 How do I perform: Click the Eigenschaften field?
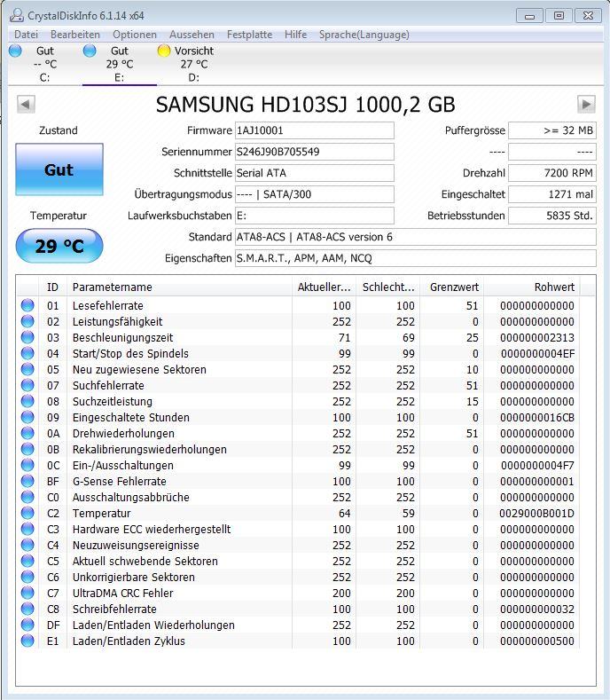(416, 258)
